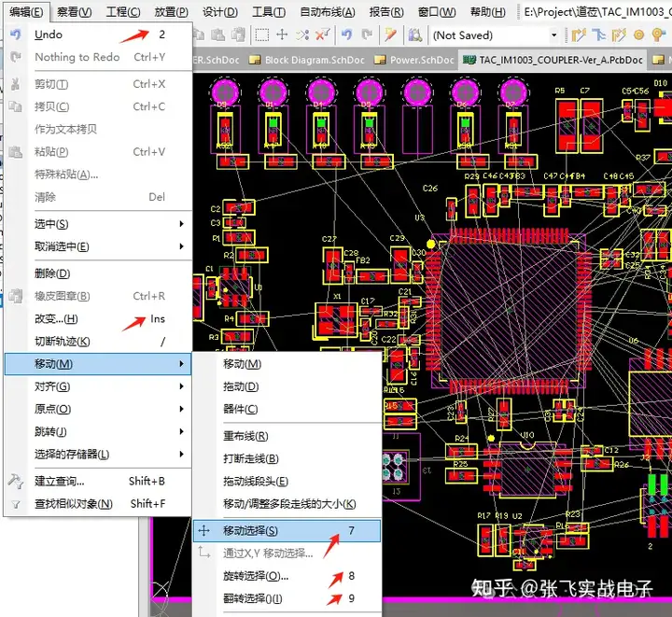
Task: Choose 拷贝(C) in the edit menu
Action: tap(98, 106)
